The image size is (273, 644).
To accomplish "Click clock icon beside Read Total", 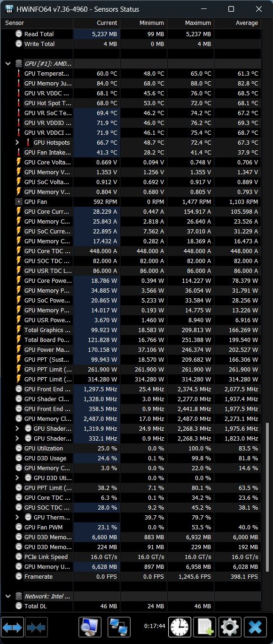I will point(19,34).
